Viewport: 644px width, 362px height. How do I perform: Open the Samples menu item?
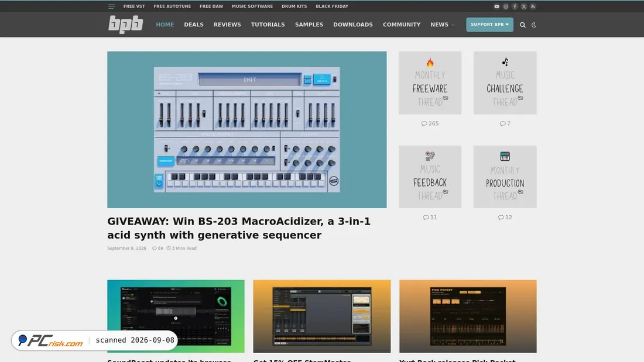[309, 25]
